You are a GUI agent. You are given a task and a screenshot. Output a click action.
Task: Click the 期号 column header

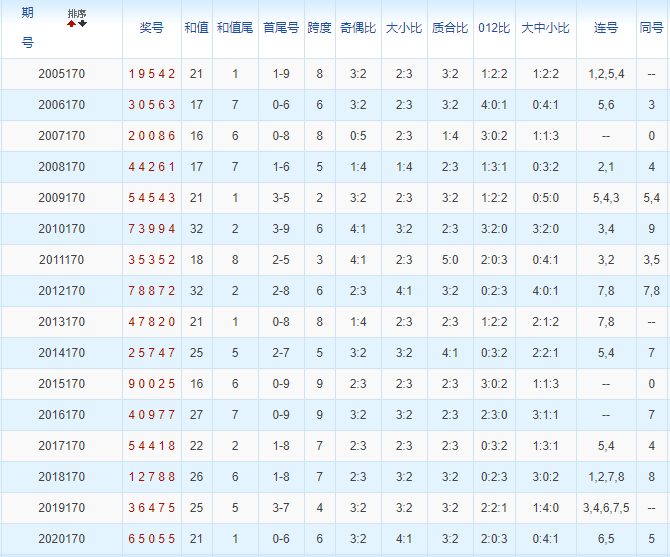[27, 28]
